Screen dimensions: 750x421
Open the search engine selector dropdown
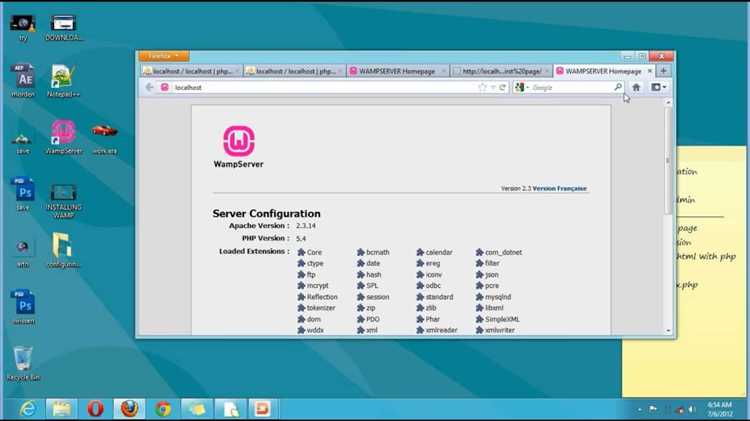522,87
